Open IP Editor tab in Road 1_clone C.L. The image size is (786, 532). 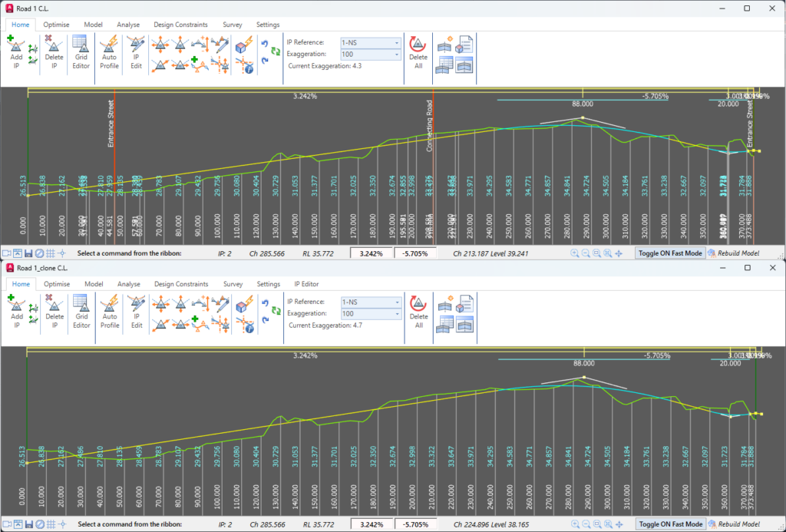pyautogui.click(x=306, y=284)
